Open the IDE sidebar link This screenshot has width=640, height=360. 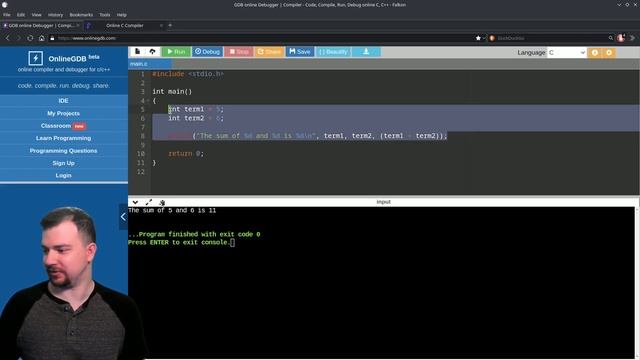[x=63, y=101]
